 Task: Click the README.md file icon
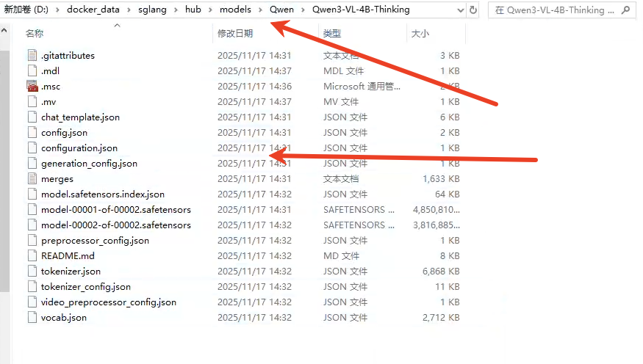coord(32,256)
